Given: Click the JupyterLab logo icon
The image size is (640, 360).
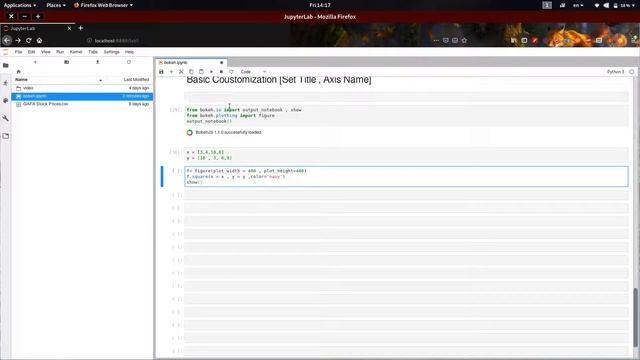Looking at the screenshot, I should click(x=6, y=52).
